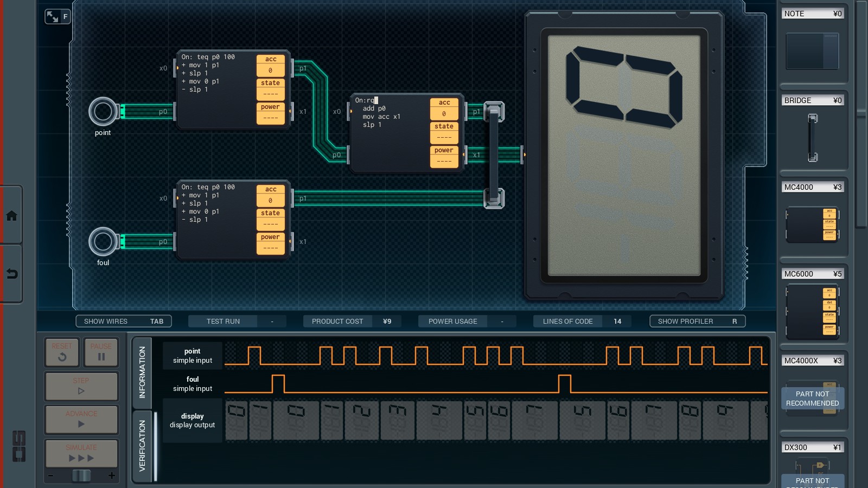Click into the middle chip's code with add p0
Viewport: 868px width, 488px height.
click(x=391, y=133)
